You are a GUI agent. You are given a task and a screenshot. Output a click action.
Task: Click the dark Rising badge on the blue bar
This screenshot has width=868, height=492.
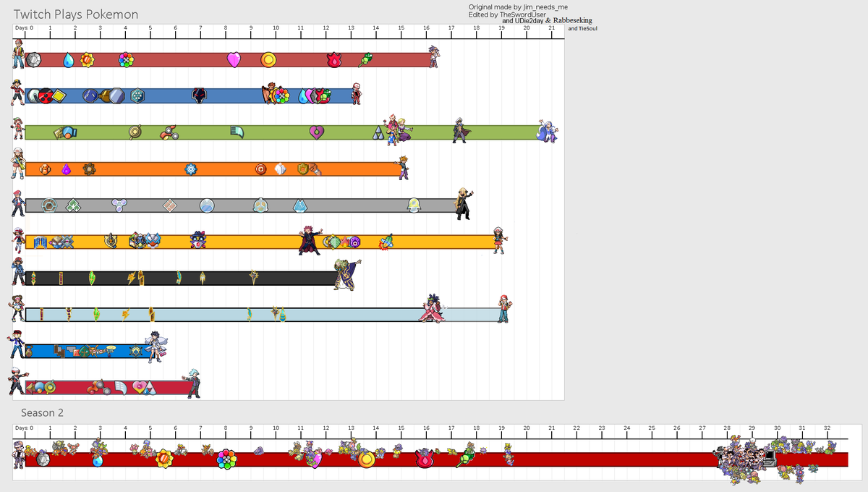(200, 96)
